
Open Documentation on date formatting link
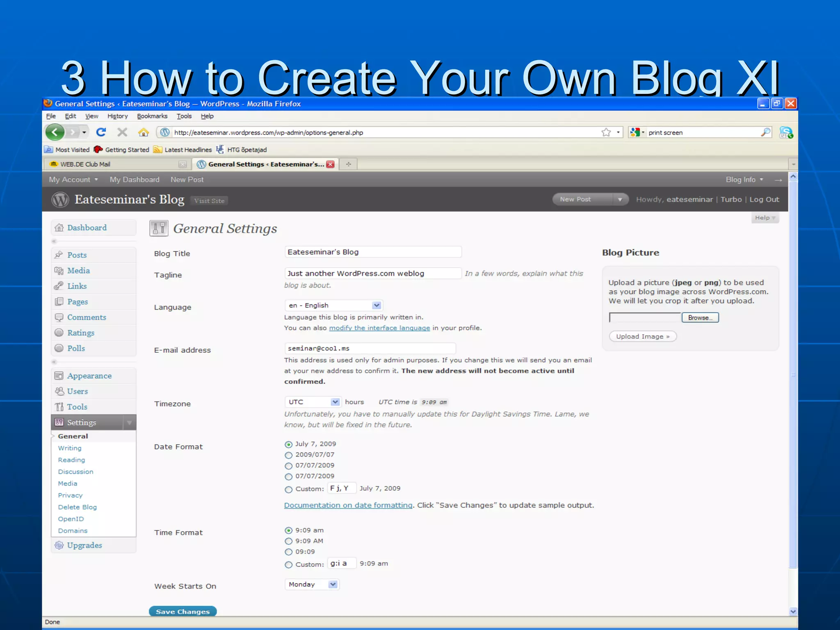[x=348, y=505]
